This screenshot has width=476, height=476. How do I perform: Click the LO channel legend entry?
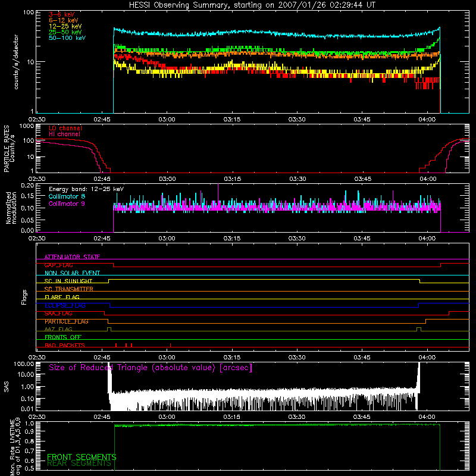[x=65, y=128]
